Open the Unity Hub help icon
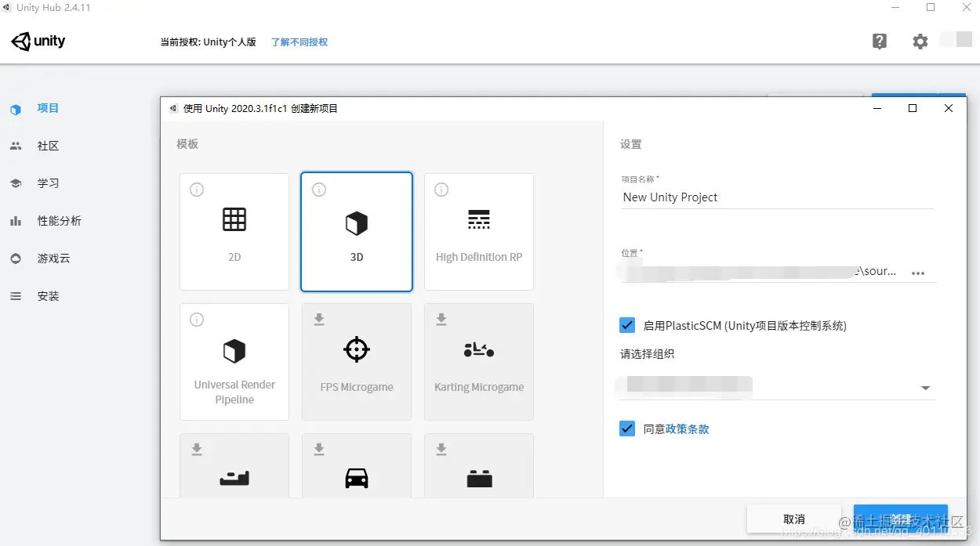Screen dimensions: 980x546 (879, 42)
